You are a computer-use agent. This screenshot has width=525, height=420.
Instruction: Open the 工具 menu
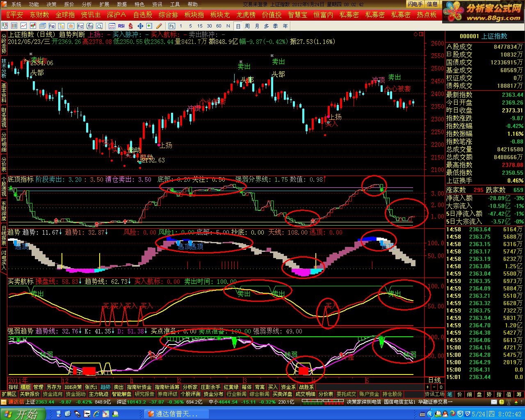tap(175, 4)
